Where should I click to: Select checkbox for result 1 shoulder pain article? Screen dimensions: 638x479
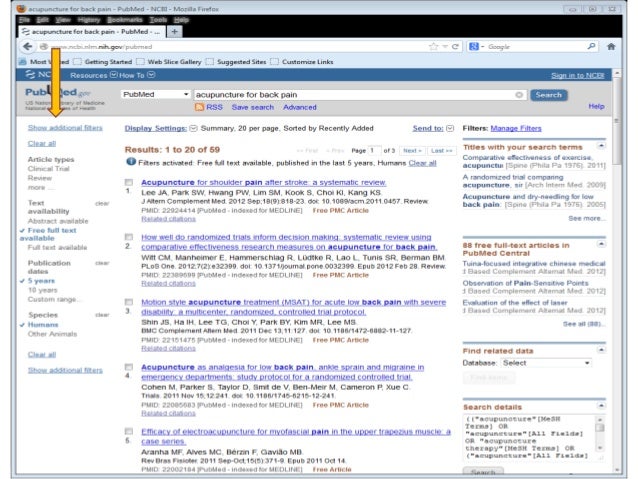129,182
